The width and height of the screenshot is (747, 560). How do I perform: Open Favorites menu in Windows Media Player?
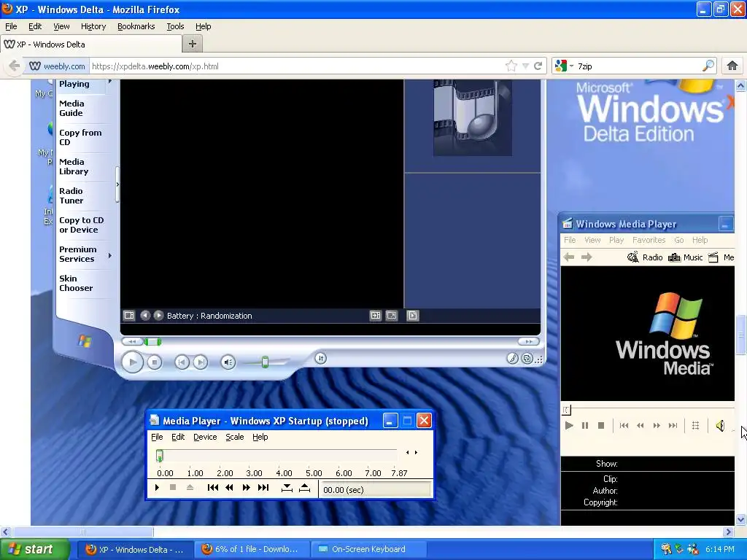(x=649, y=240)
